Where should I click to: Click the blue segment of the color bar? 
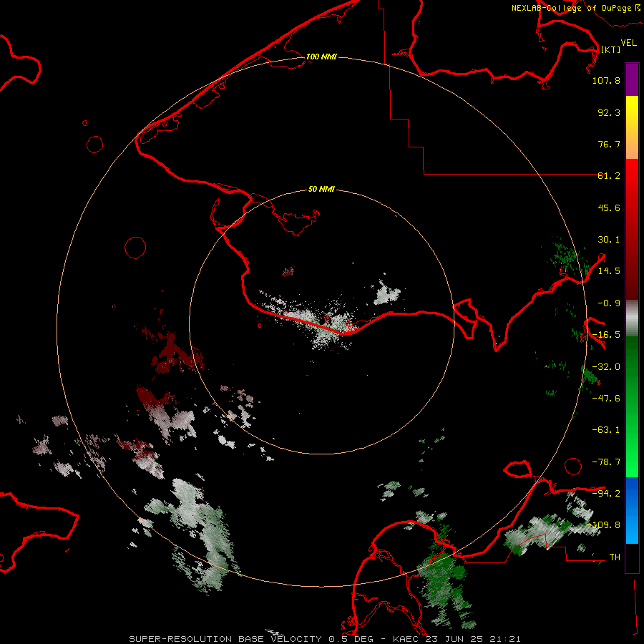click(632, 510)
